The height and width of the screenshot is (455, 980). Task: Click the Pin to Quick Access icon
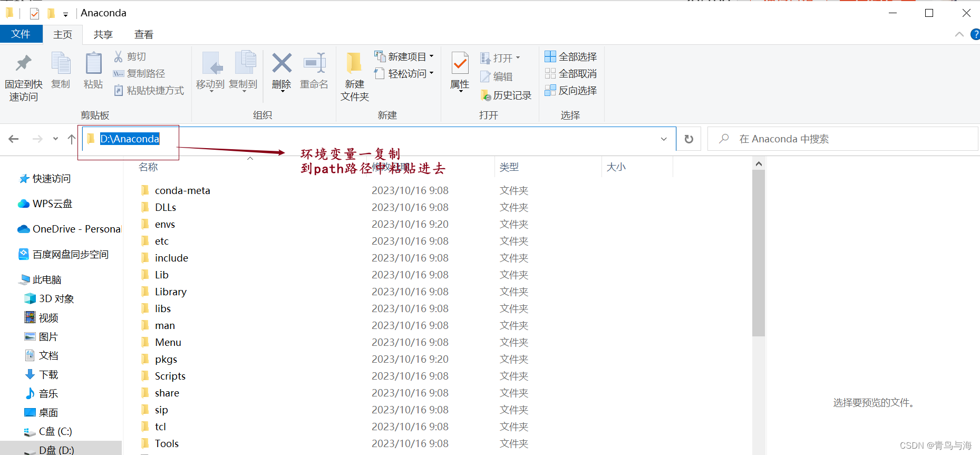pyautogui.click(x=23, y=64)
